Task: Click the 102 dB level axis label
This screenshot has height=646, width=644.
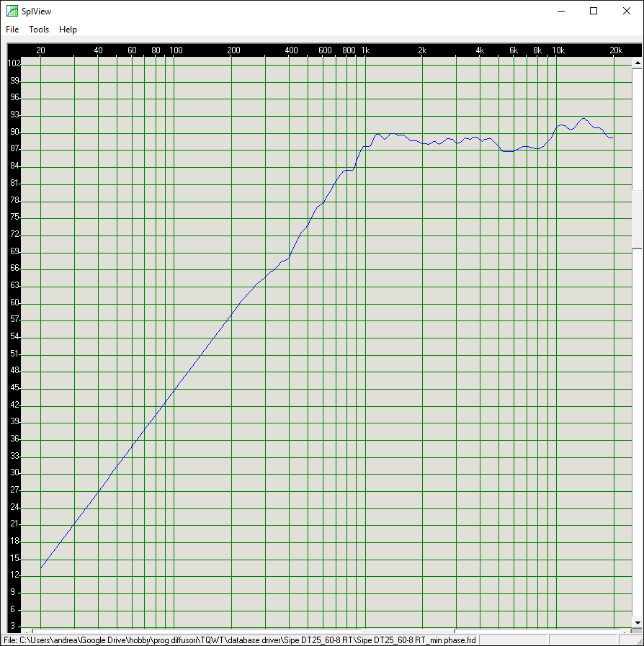Action: [14, 63]
